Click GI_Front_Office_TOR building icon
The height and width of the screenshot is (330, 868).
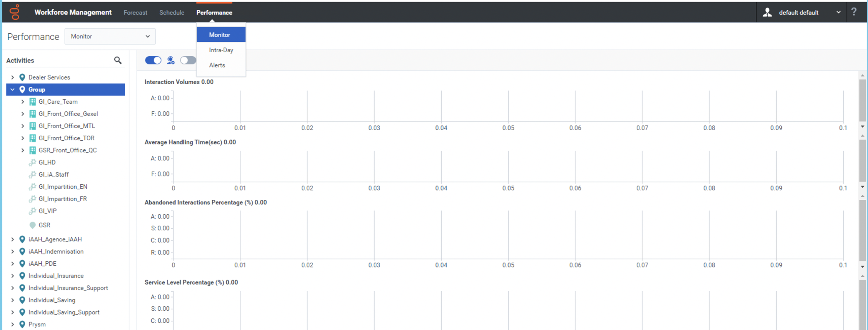tap(32, 138)
